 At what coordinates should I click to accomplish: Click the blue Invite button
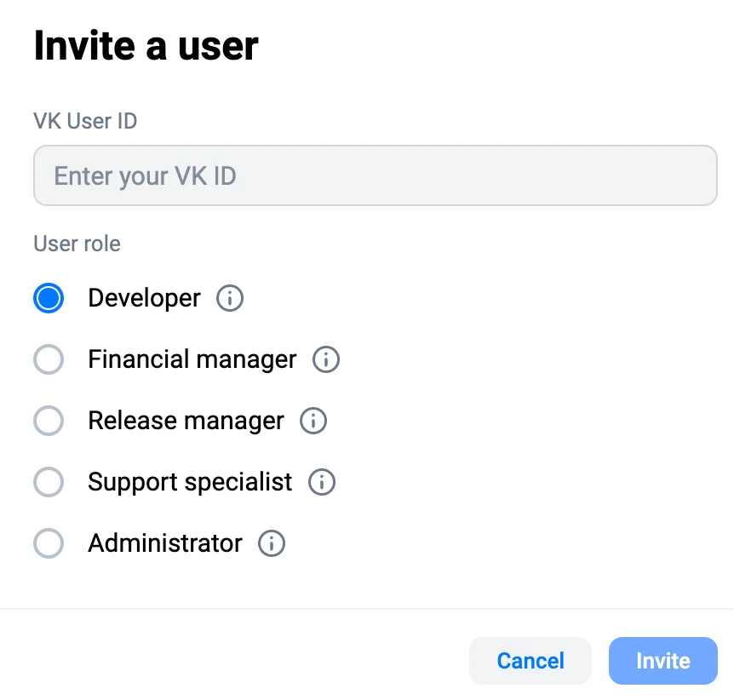tap(662, 661)
